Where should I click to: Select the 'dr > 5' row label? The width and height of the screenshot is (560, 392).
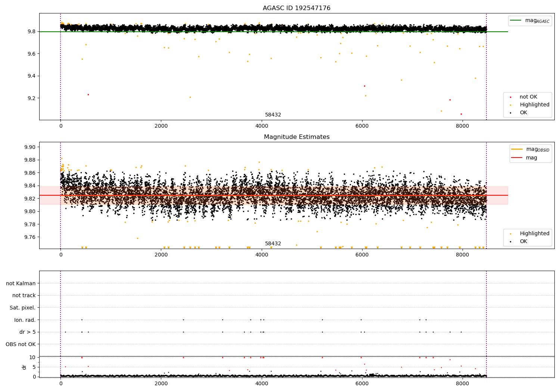click(28, 332)
